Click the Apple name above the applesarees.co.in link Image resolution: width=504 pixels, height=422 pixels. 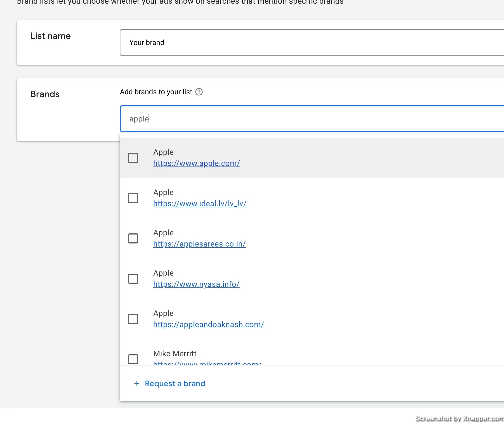[x=163, y=233]
